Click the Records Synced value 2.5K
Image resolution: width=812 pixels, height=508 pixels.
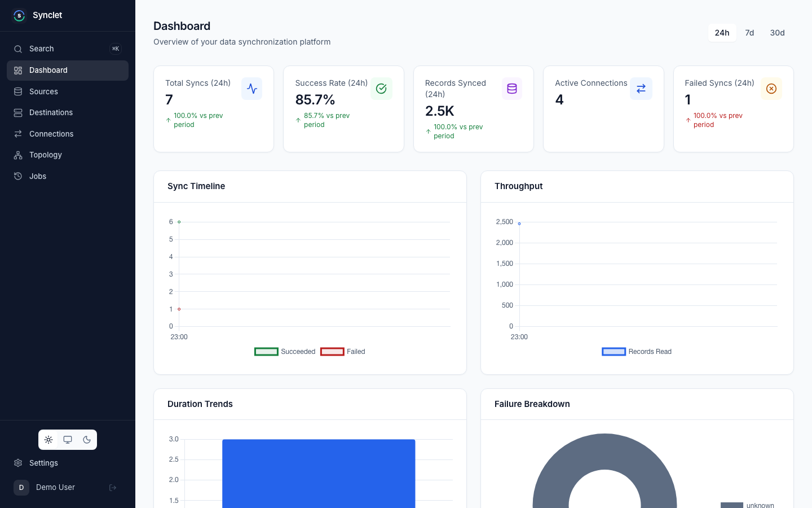(440, 111)
